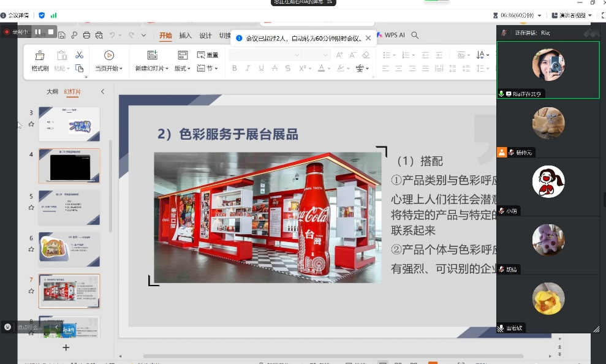606x364 pixels.
Task: Open WPS AI
Action: click(391, 35)
